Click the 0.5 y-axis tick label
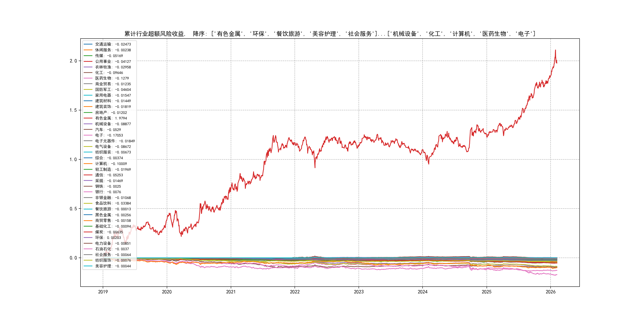The width and height of the screenshot is (644, 322). click(73, 209)
